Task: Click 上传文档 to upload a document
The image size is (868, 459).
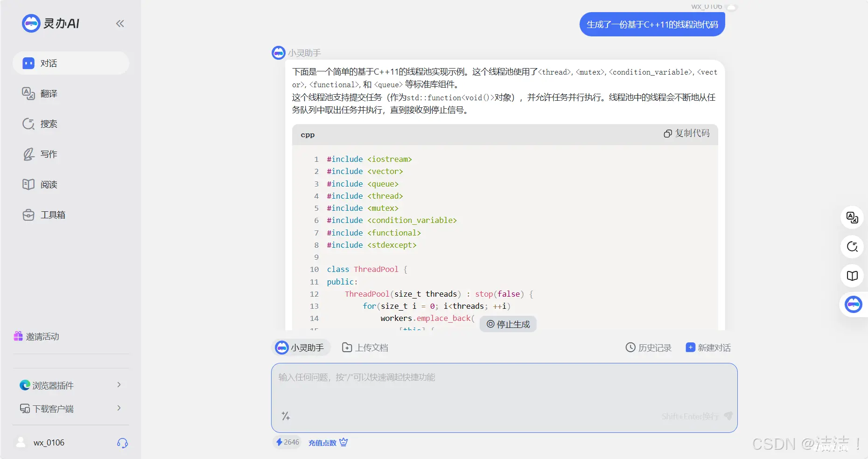Action: coord(365,348)
